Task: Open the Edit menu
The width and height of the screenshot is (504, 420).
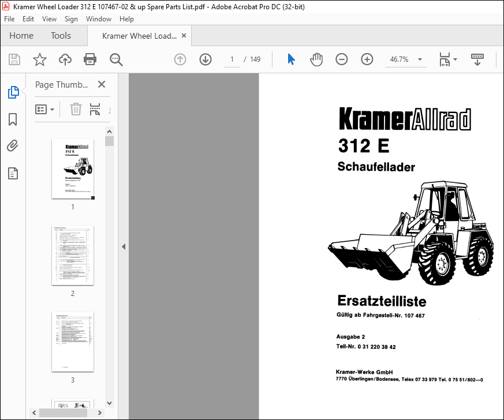Action: point(28,19)
